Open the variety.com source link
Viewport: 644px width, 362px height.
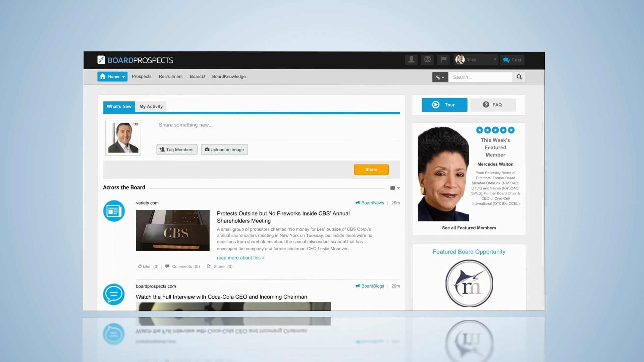tap(147, 203)
